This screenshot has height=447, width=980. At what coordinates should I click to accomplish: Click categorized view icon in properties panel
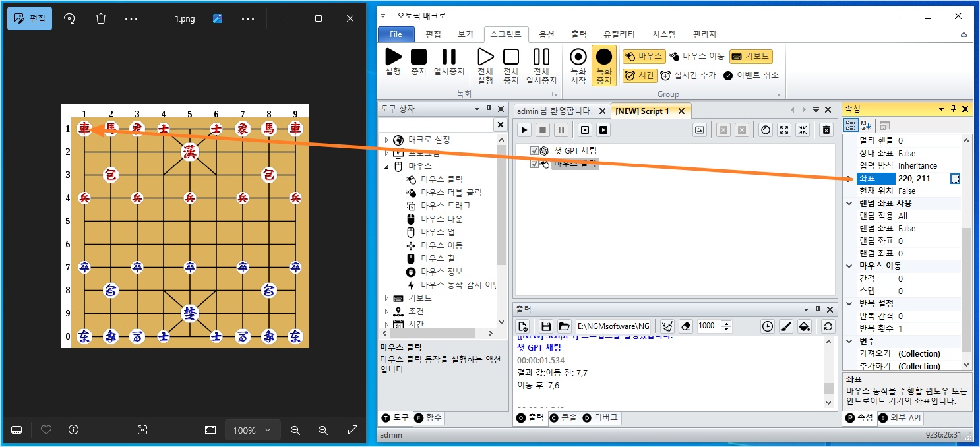point(851,125)
